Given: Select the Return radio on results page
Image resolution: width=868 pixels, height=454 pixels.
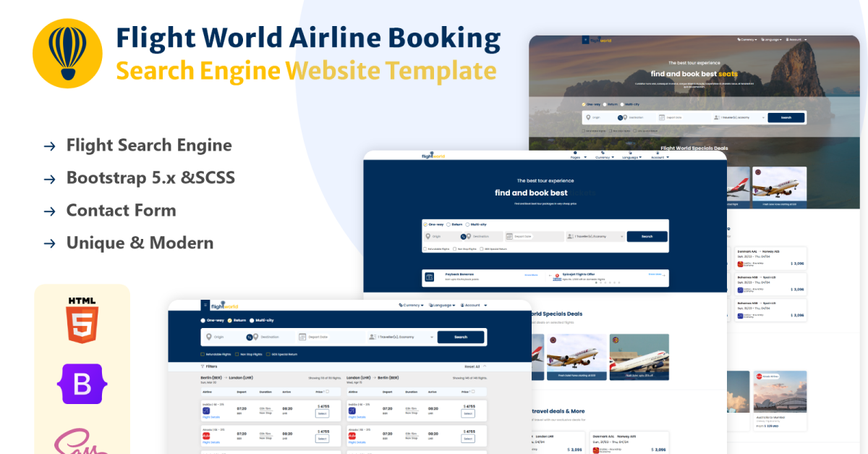Looking at the screenshot, I should pos(230,320).
